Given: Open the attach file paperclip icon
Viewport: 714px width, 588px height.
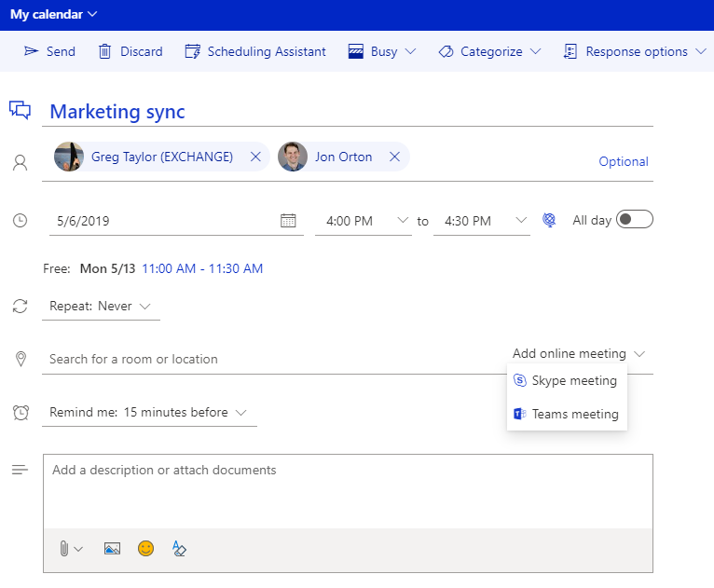Looking at the screenshot, I should point(64,549).
